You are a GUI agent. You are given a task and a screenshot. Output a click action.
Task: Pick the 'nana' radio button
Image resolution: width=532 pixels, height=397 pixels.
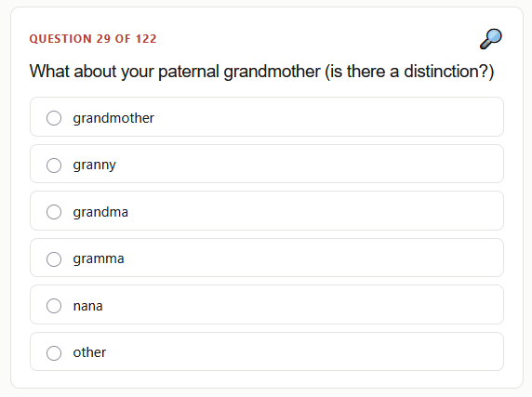point(54,306)
